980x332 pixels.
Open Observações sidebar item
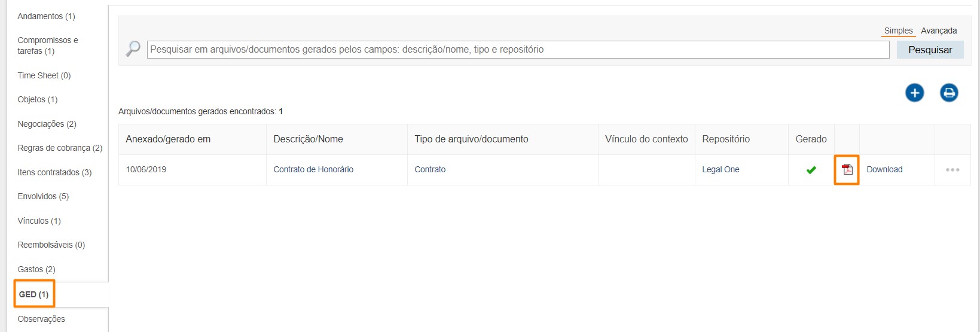pos(41,319)
